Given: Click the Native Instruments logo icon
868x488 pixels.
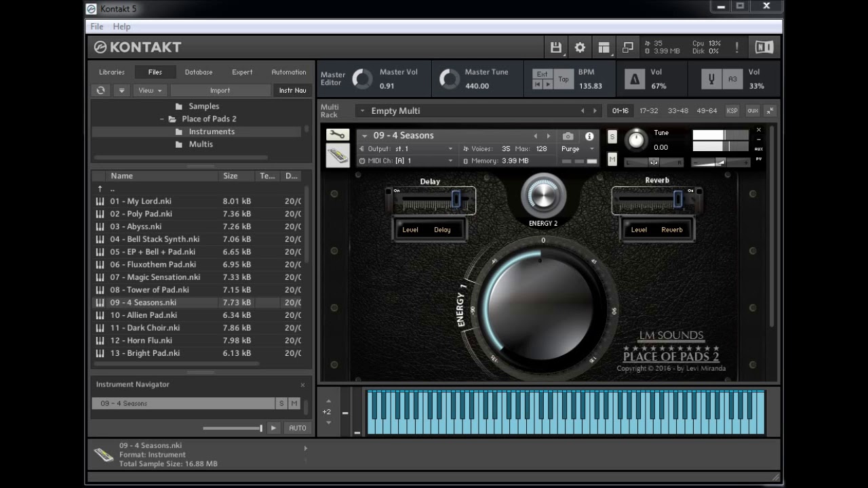Looking at the screenshot, I should click(764, 47).
